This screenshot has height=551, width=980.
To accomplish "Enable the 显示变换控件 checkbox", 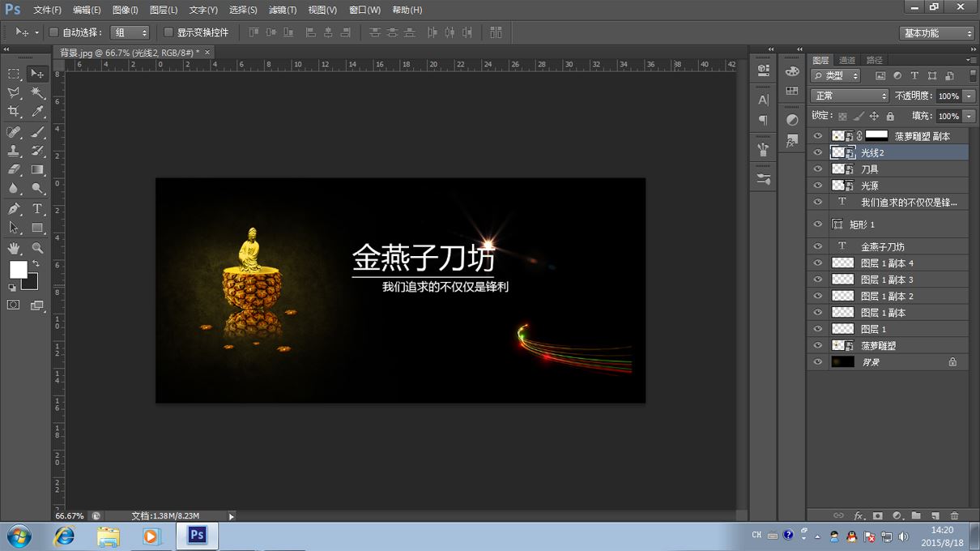I will pyautogui.click(x=168, y=32).
